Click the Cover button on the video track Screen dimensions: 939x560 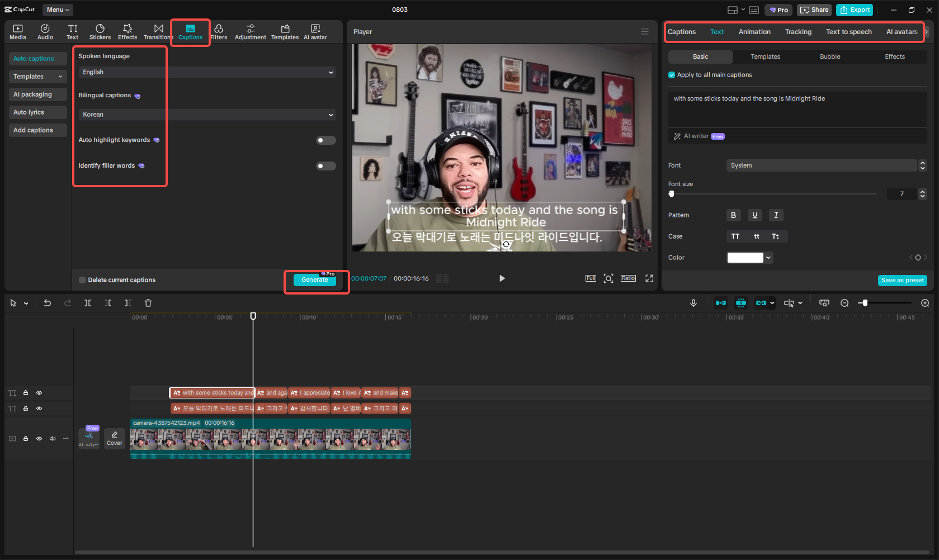point(114,438)
